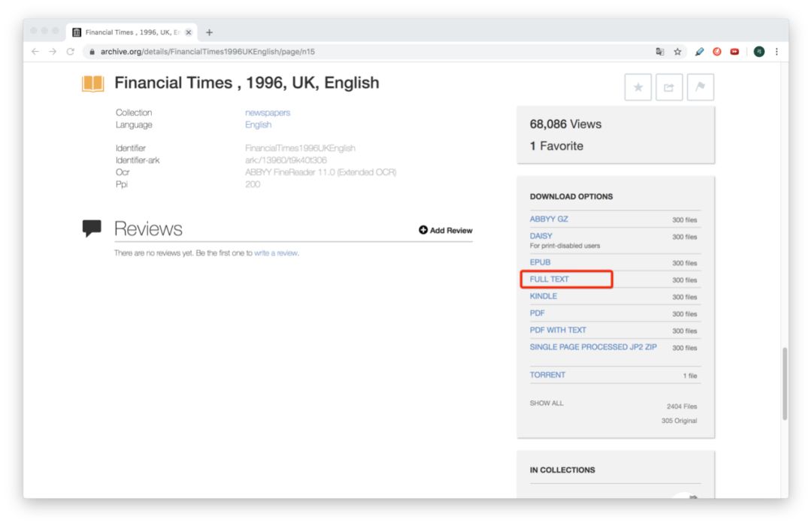Bookmark page with the star in address bar
The image size is (812, 526).
point(677,52)
